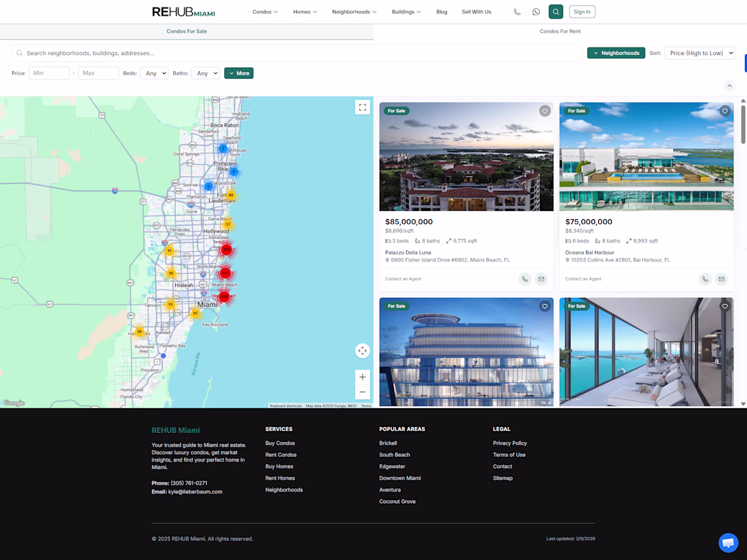Click the email kyle@lieberbaum.com link

(196, 492)
